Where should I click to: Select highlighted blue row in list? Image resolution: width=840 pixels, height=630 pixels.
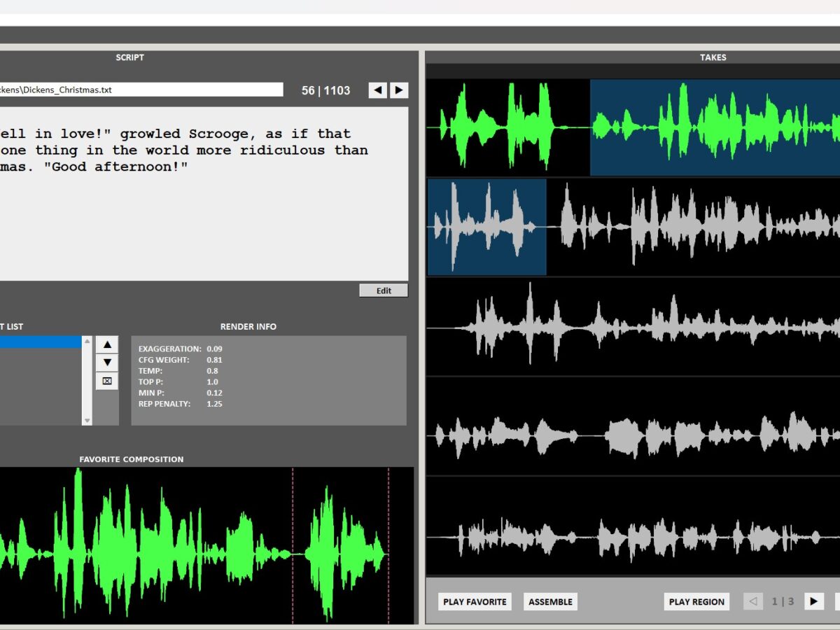pyautogui.click(x=41, y=342)
